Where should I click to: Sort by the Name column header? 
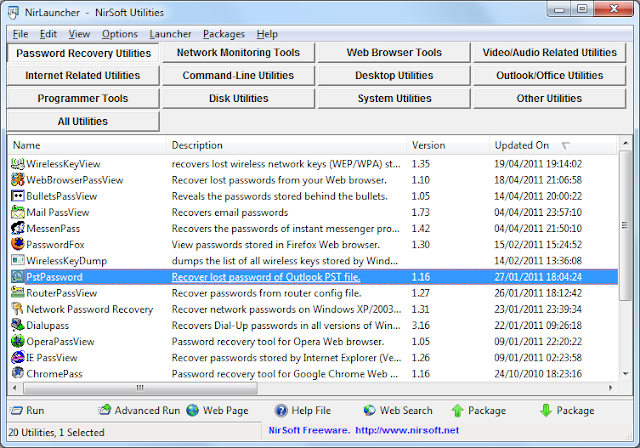pos(87,145)
